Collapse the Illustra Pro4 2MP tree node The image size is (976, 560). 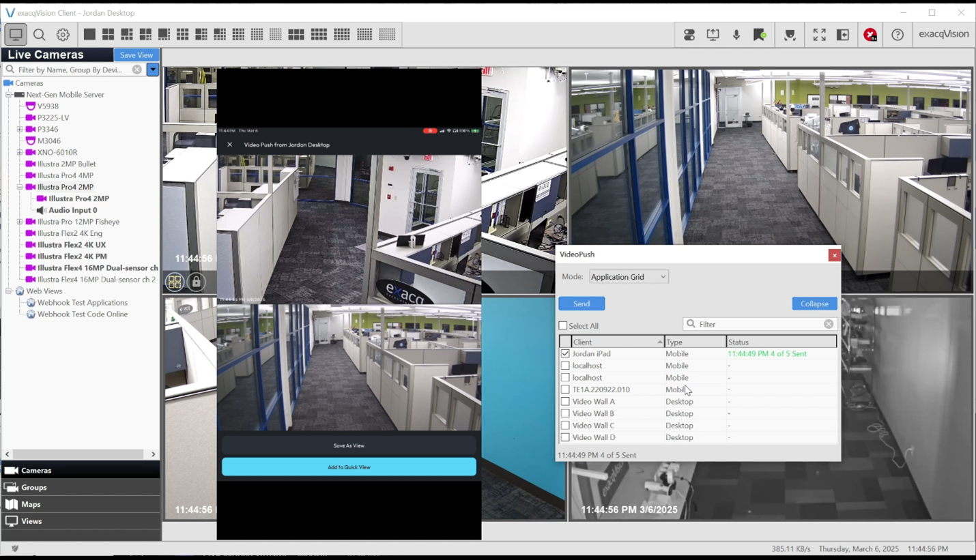point(20,187)
